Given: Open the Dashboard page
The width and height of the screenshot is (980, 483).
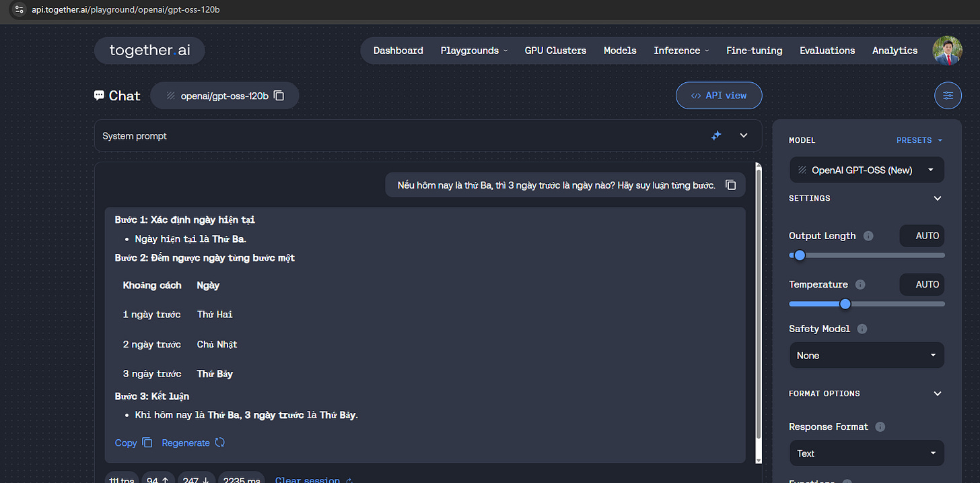Looking at the screenshot, I should (x=398, y=51).
